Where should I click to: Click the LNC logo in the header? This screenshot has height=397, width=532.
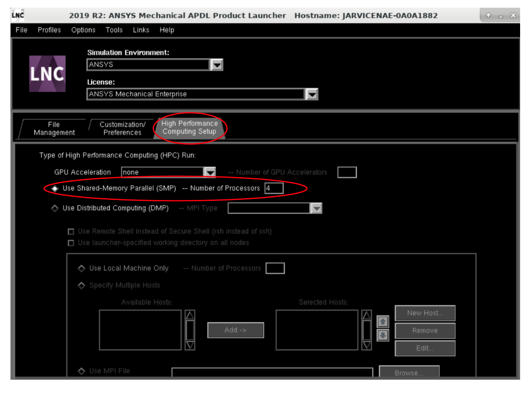pos(48,74)
